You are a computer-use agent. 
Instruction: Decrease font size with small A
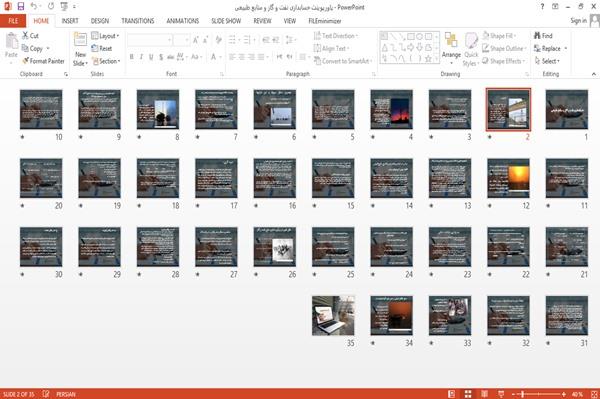pyautogui.click(x=205, y=40)
